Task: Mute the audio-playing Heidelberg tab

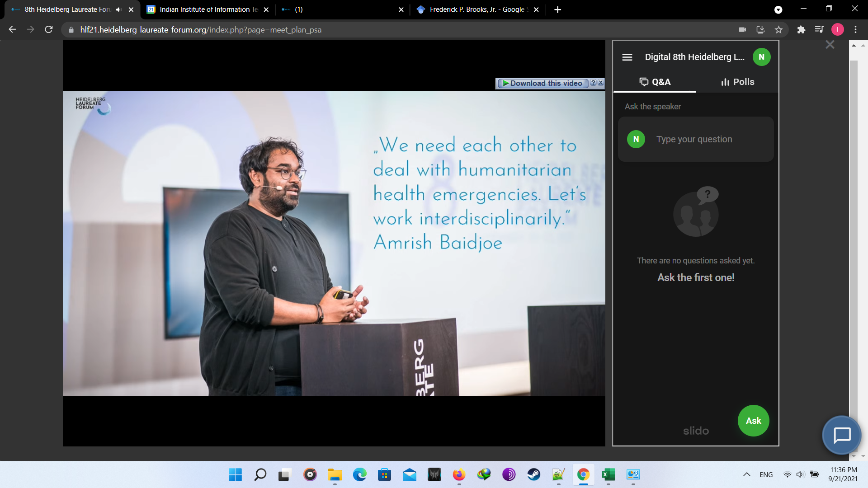Action: tap(119, 9)
